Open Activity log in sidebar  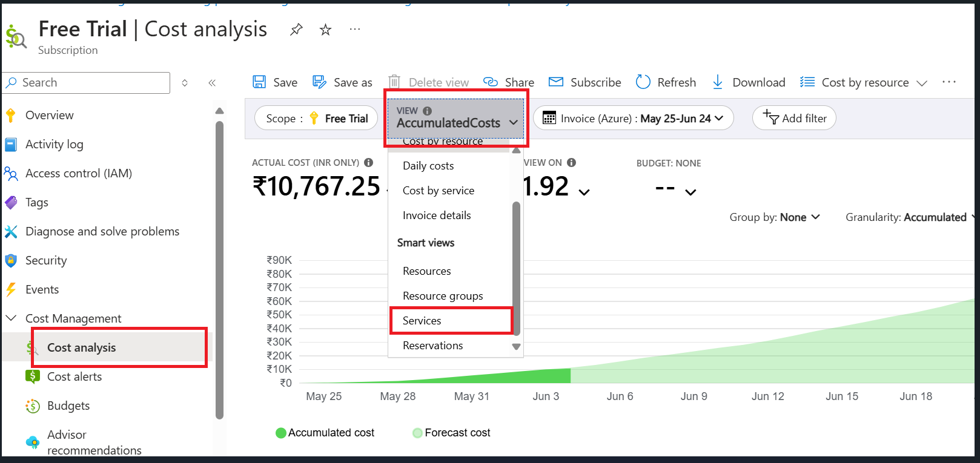[x=55, y=144]
